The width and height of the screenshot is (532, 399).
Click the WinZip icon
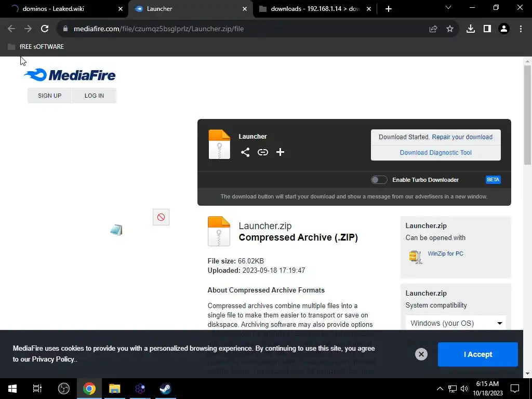[415, 257]
